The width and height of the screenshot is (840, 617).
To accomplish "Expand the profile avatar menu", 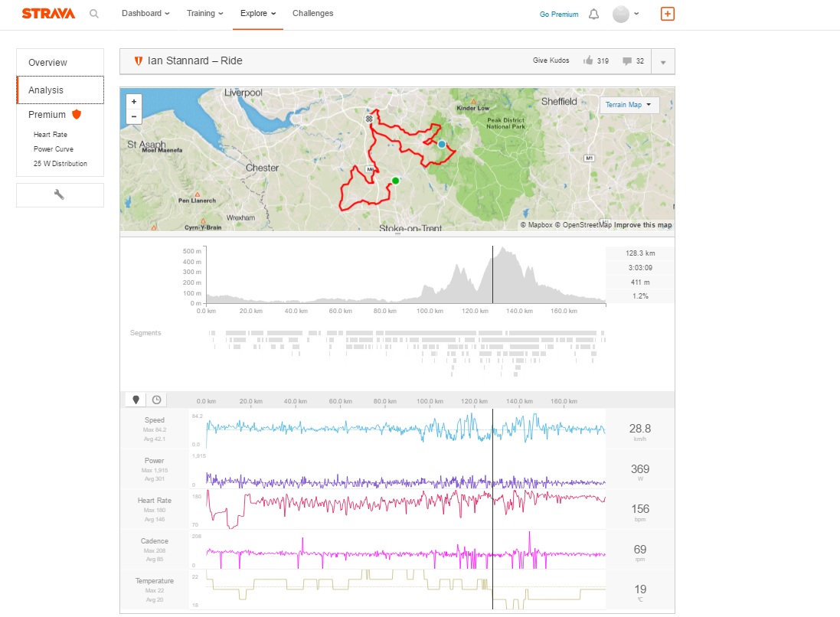I will coord(626,14).
